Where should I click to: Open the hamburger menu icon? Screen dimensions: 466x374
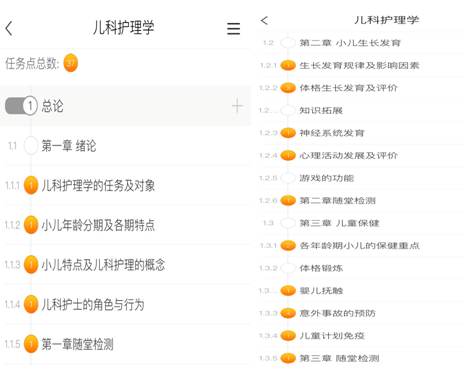click(x=233, y=29)
